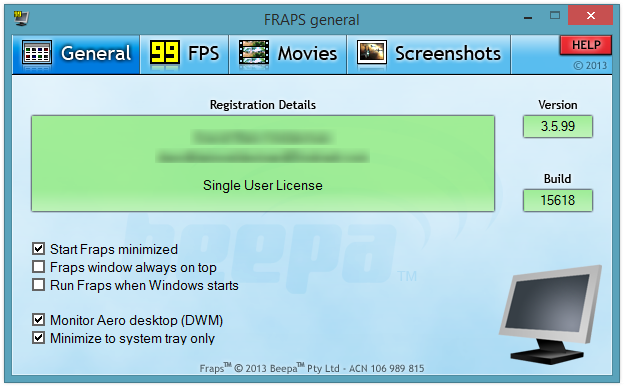Open the Movies tab
The height and width of the screenshot is (387, 625).
pyautogui.click(x=288, y=54)
